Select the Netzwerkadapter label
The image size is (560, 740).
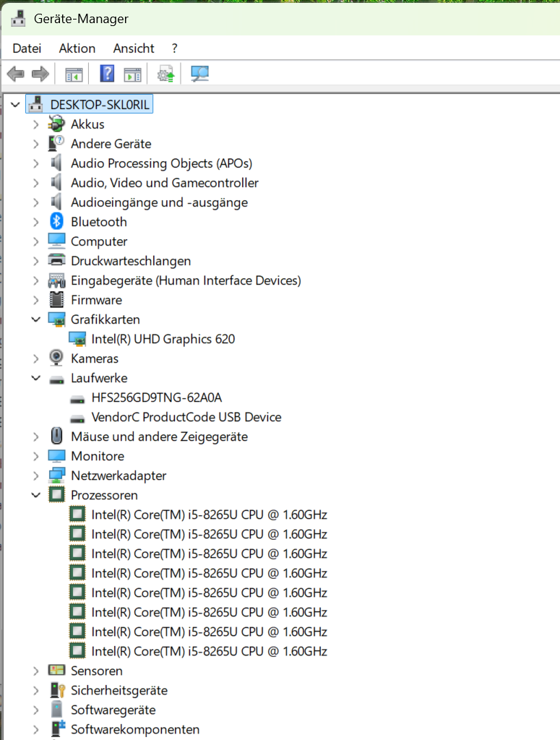(x=119, y=476)
